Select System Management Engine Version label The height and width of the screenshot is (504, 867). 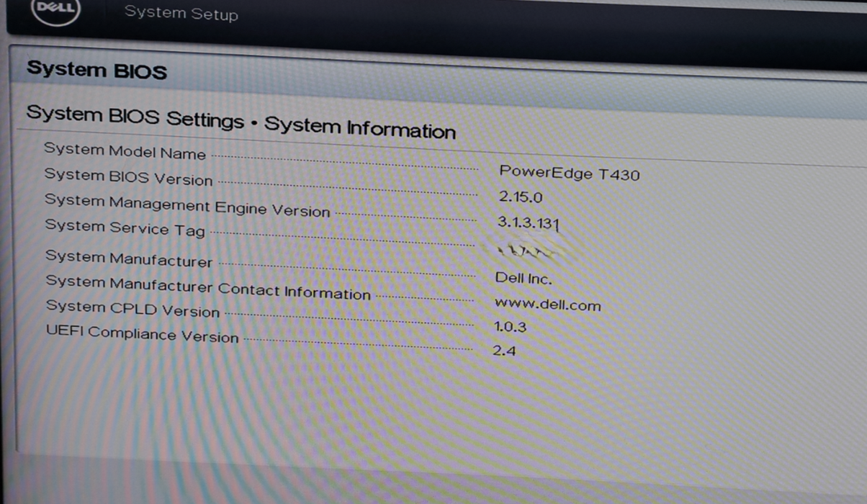[x=187, y=205]
